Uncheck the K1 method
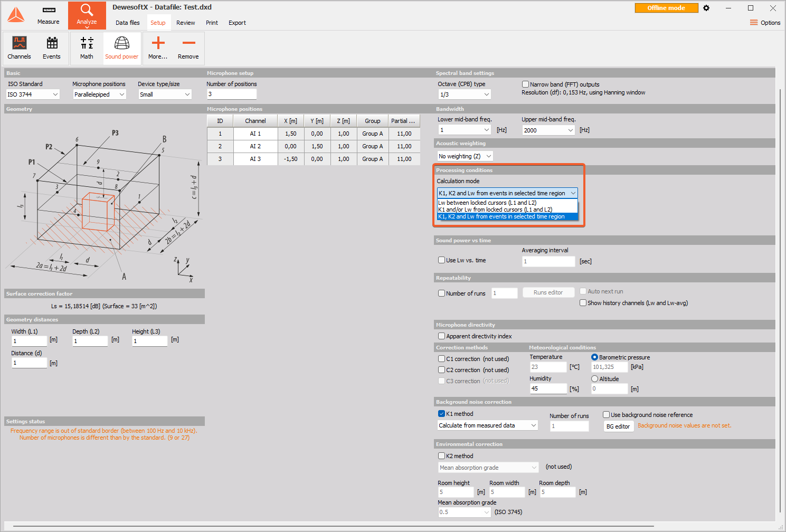 pos(441,414)
